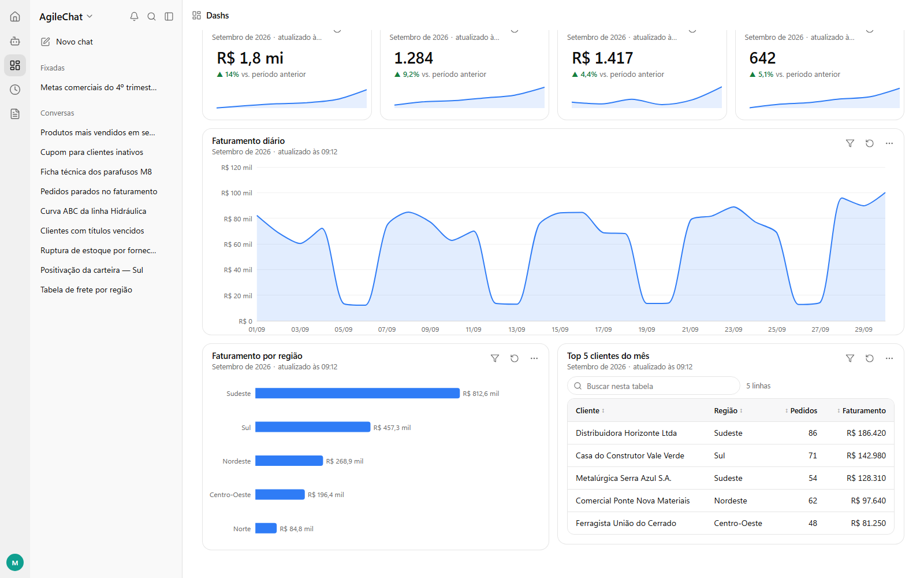Collapse the sidebar with the panel toggle icon
This screenshot has width=924, height=578.
(169, 17)
